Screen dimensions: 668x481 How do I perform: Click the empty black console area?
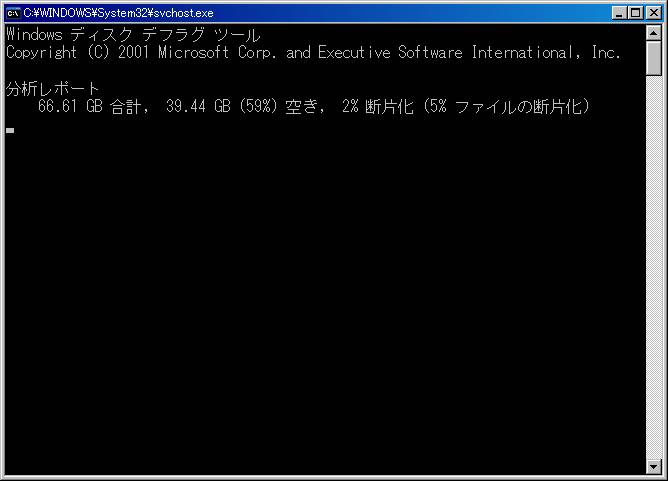324,298
